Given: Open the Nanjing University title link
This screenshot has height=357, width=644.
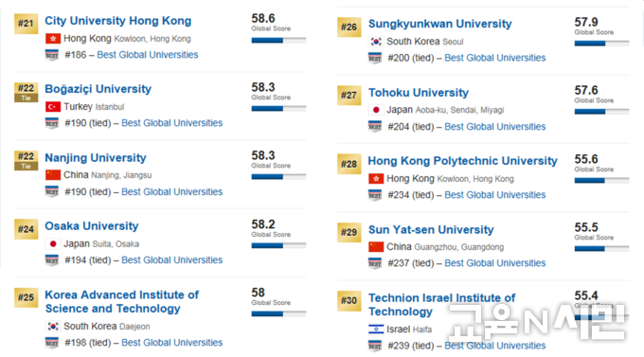Looking at the screenshot, I should [x=96, y=158].
